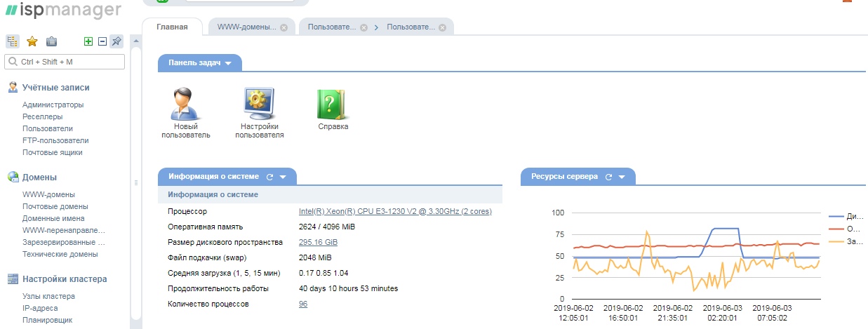Open the Intel Xeon processor details link

[x=395, y=211]
